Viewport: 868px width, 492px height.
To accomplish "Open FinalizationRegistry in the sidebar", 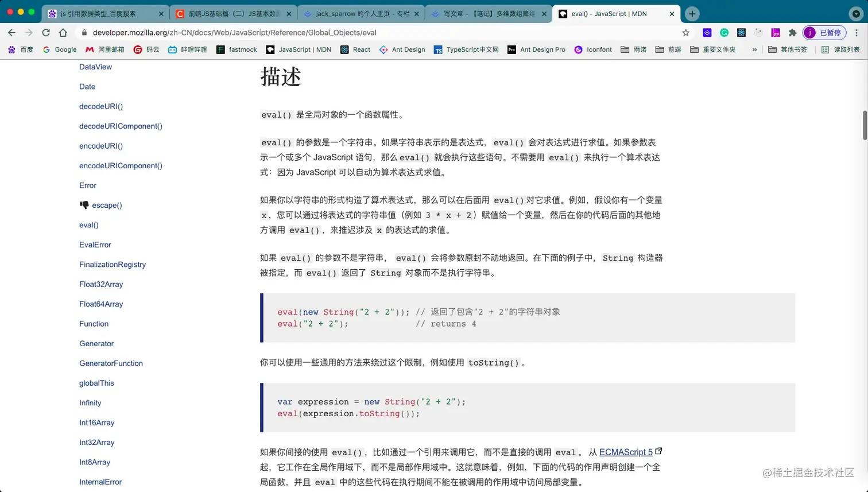I will [113, 265].
